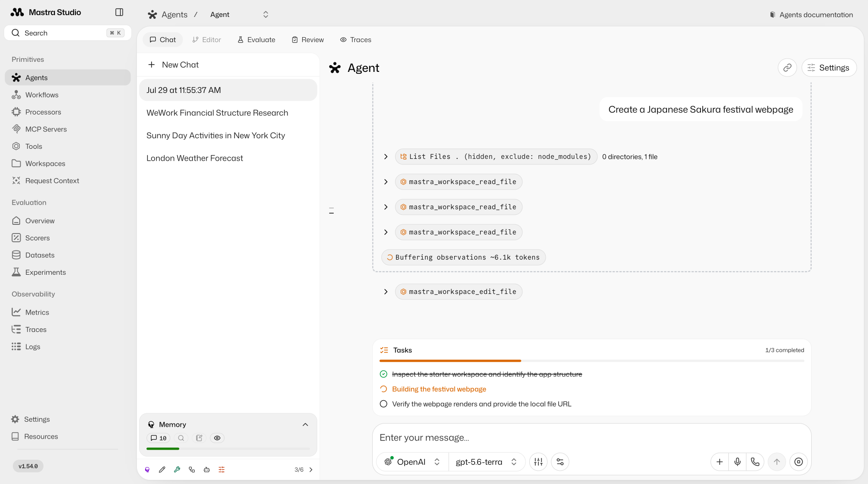
Task: Click the Agents breadcrumb link
Action: pos(168,15)
